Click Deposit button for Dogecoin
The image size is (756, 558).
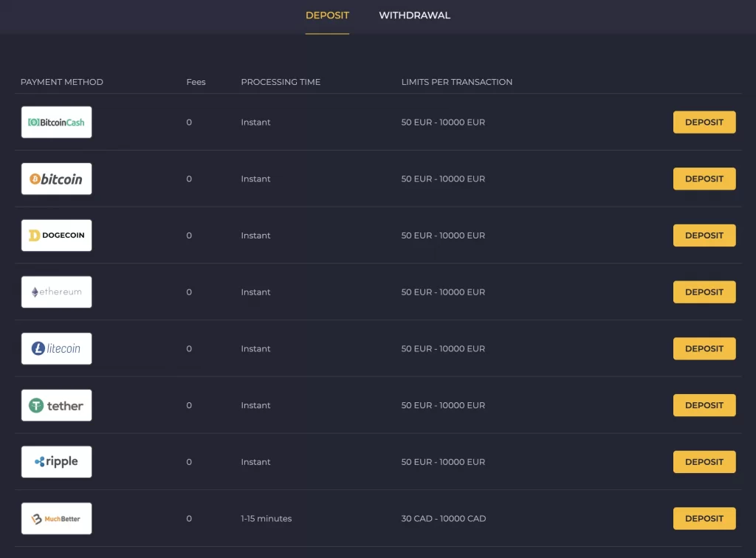704,235
